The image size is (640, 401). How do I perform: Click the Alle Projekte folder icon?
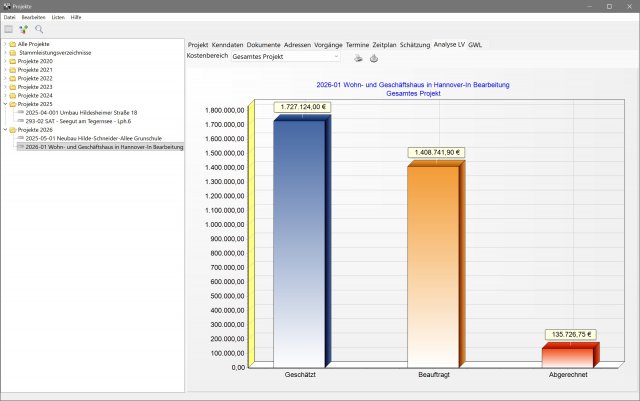pyautogui.click(x=12, y=45)
